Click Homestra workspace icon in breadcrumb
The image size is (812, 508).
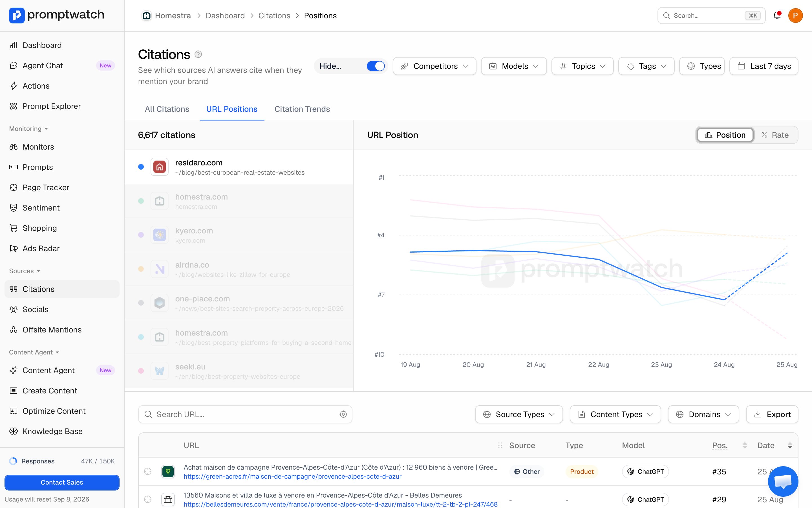[146, 16]
